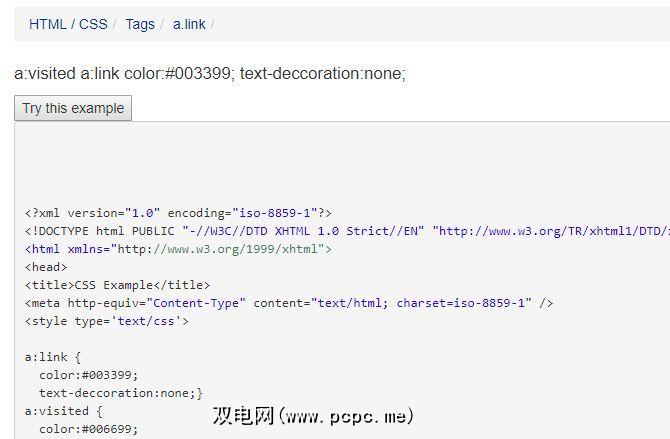Click the DOCTYPE html PUBLIC code line
The image size is (670, 439).
100,231
